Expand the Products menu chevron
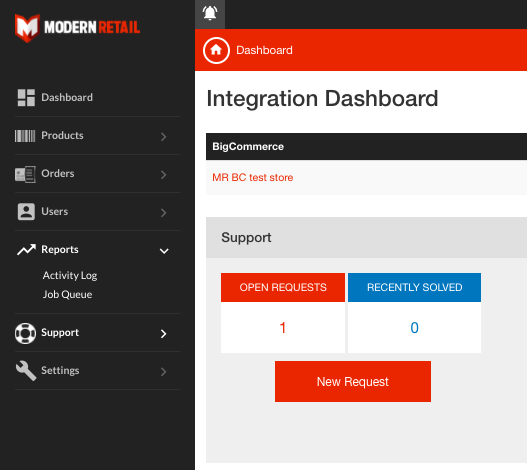The image size is (527, 470). pyautogui.click(x=163, y=137)
